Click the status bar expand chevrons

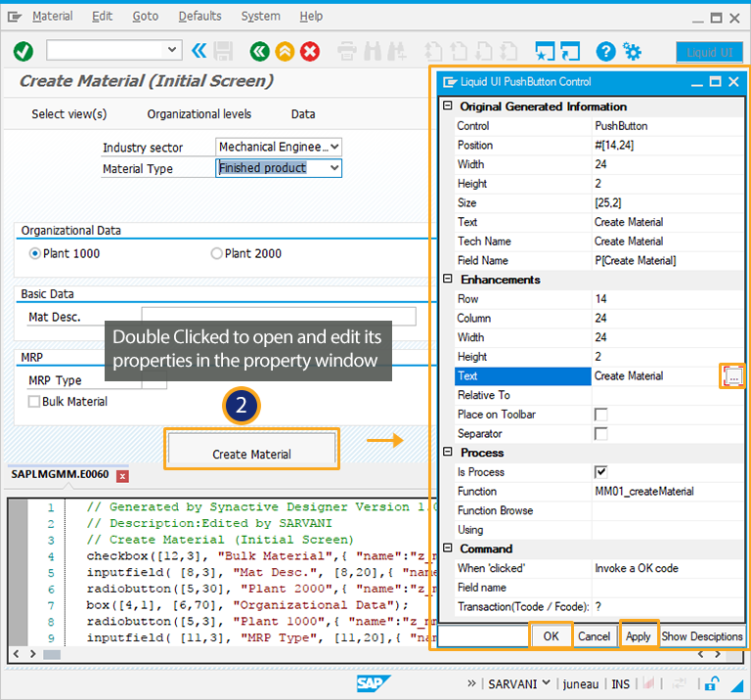point(471,683)
